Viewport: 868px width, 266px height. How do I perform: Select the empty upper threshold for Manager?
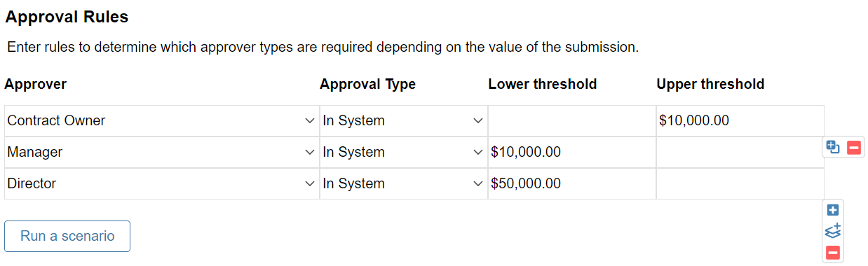[x=740, y=152]
